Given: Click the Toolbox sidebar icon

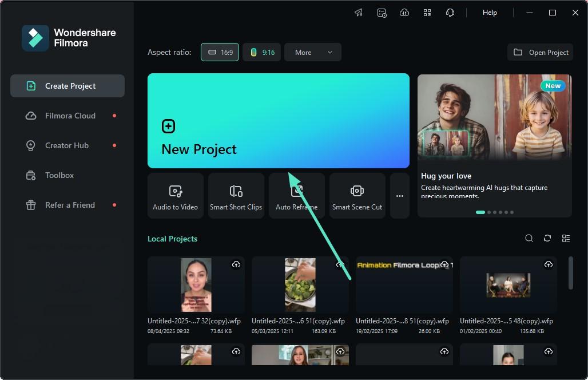Looking at the screenshot, I should point(31,175).
